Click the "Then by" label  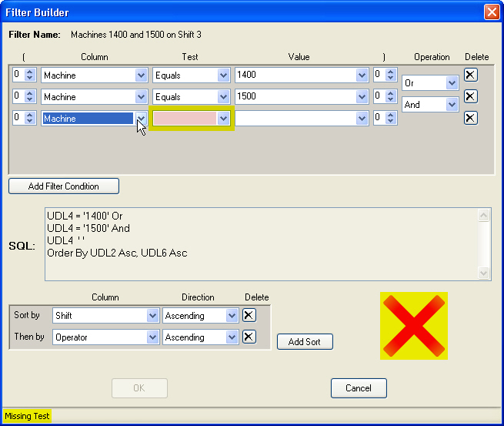(29, 337)
